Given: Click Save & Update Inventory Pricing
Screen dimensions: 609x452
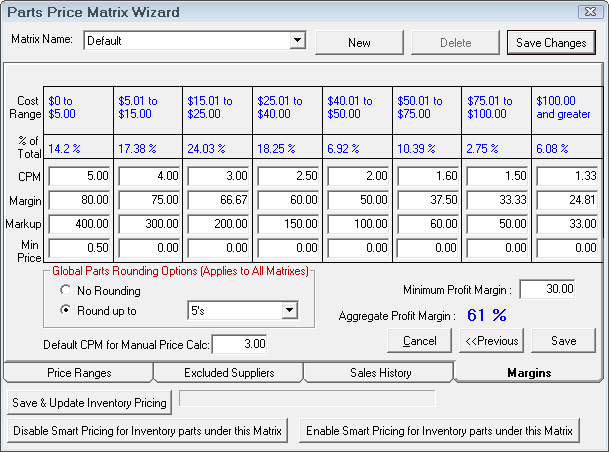Looking at the screenshot, I should (x=90, y=402).
